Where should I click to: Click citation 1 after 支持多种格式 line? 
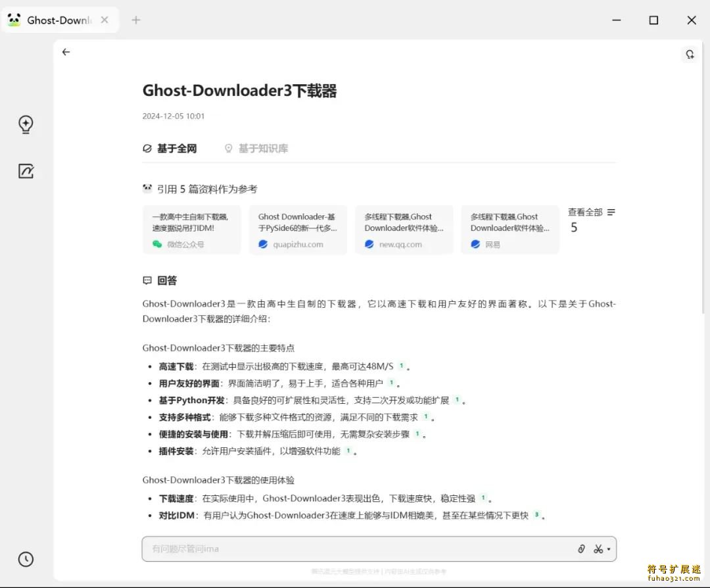click(x=425, y=416)
